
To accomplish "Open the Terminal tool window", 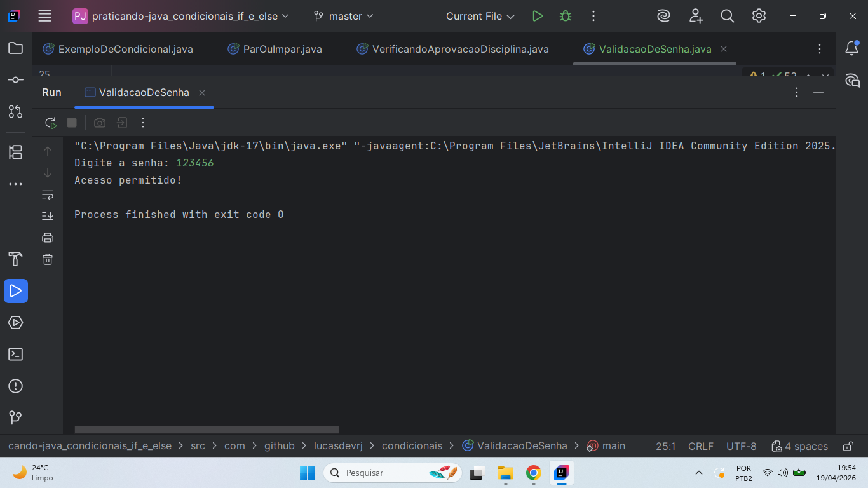I will (x=15, y=355).
